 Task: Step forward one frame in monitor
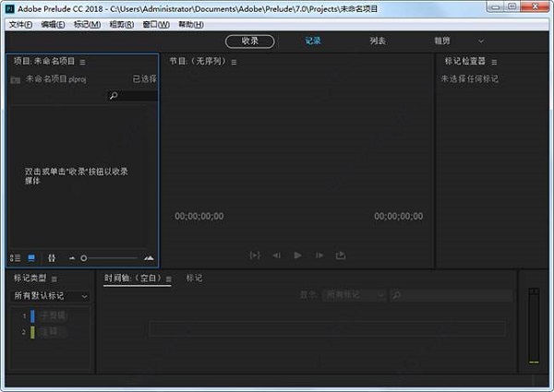pos(319,255)
